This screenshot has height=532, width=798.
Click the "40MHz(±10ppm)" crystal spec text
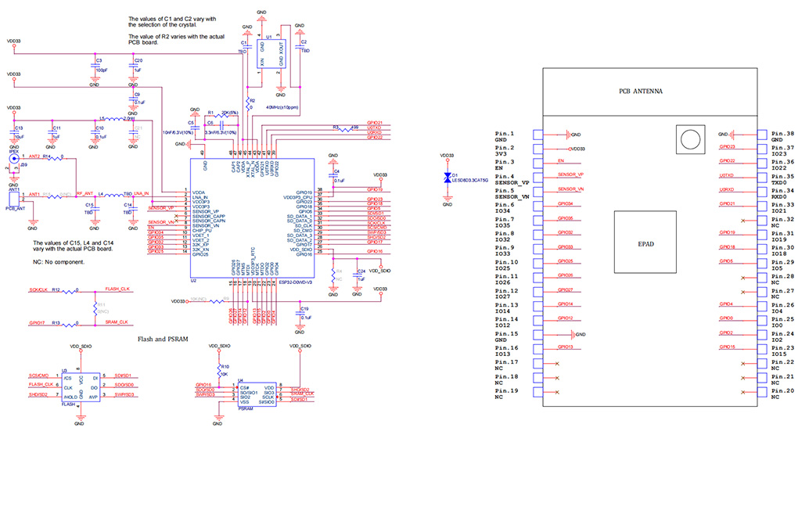[282, 108]
